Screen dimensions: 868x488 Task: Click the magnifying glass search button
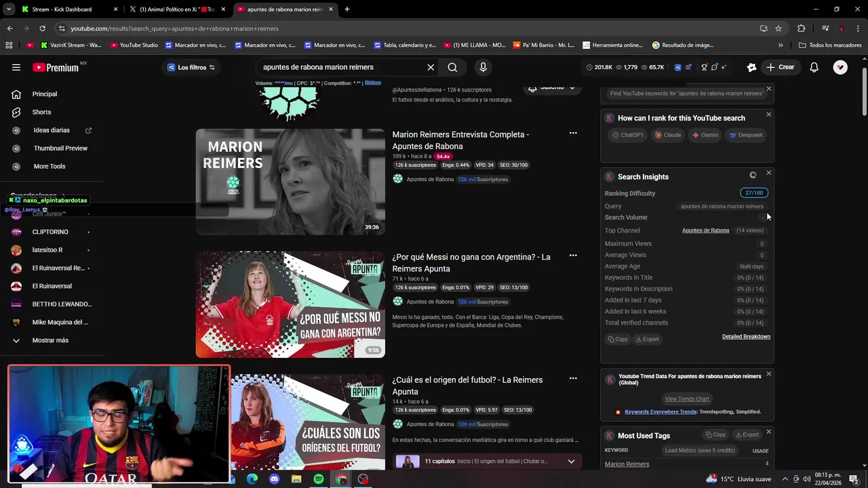coord(452,67)
